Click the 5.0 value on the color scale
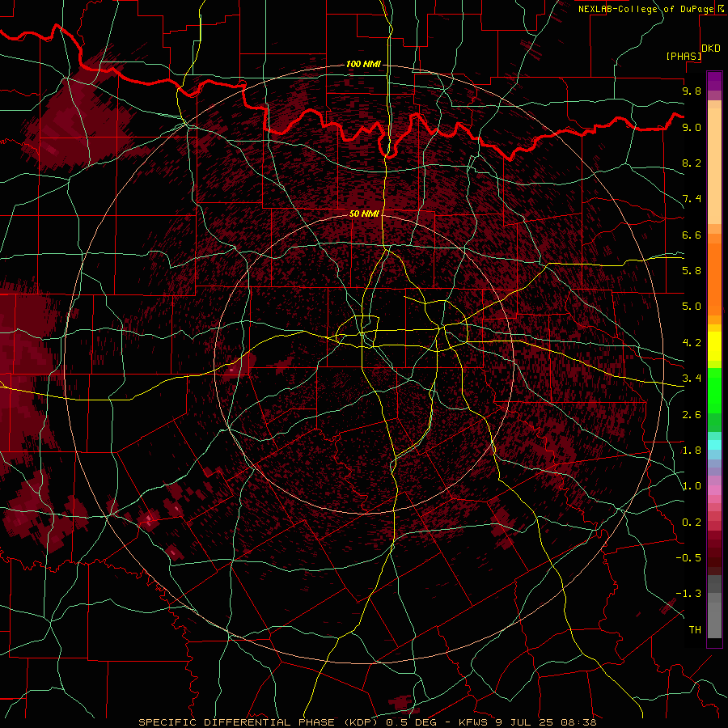Screen dimensions: 728x728 pos(692,307)
